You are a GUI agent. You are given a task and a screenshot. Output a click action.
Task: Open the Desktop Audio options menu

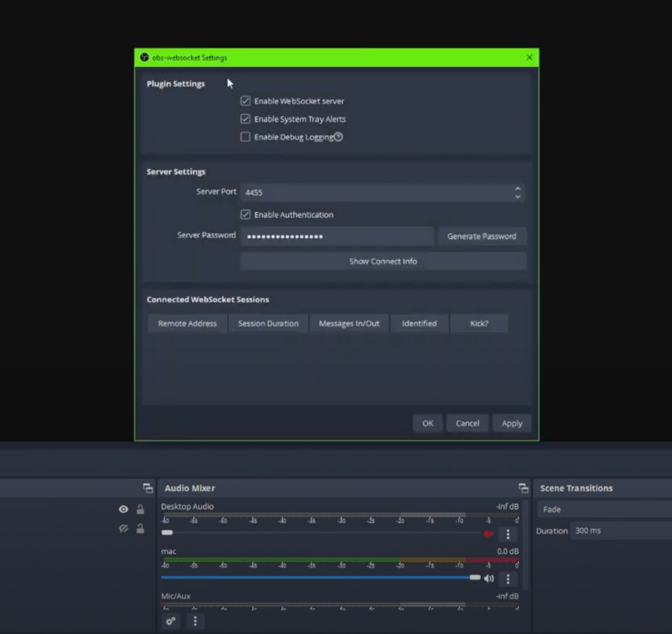507,534
